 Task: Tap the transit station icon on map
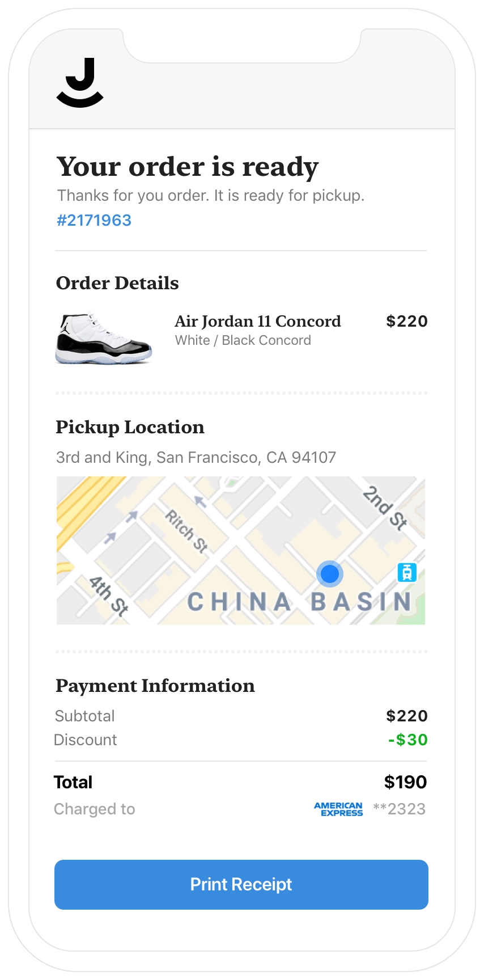tap(406, 572)
